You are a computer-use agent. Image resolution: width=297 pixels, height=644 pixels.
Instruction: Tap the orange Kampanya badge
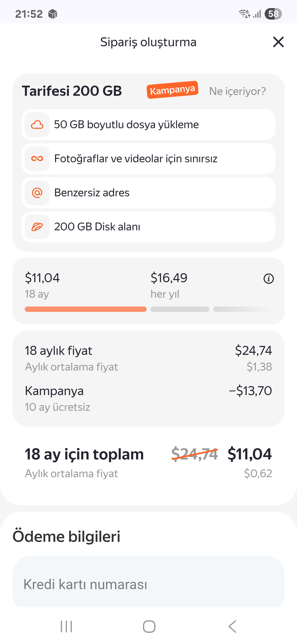click(x=172, y=90)
